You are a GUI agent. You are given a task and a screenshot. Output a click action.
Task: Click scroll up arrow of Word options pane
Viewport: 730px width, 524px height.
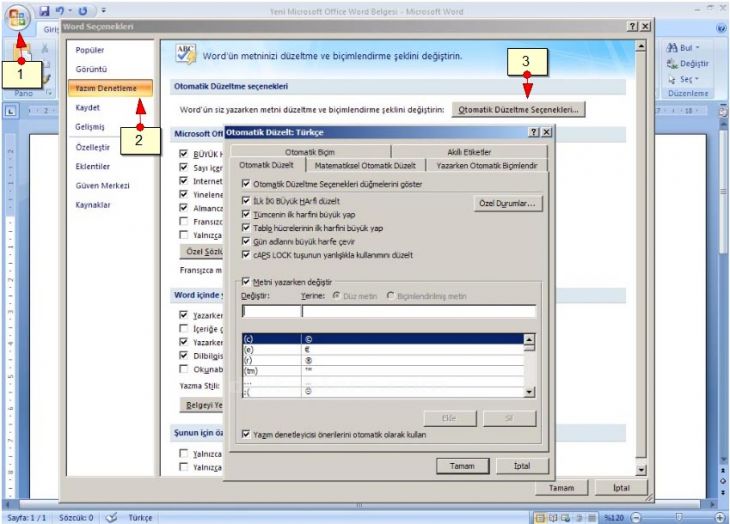pos(641,46)
